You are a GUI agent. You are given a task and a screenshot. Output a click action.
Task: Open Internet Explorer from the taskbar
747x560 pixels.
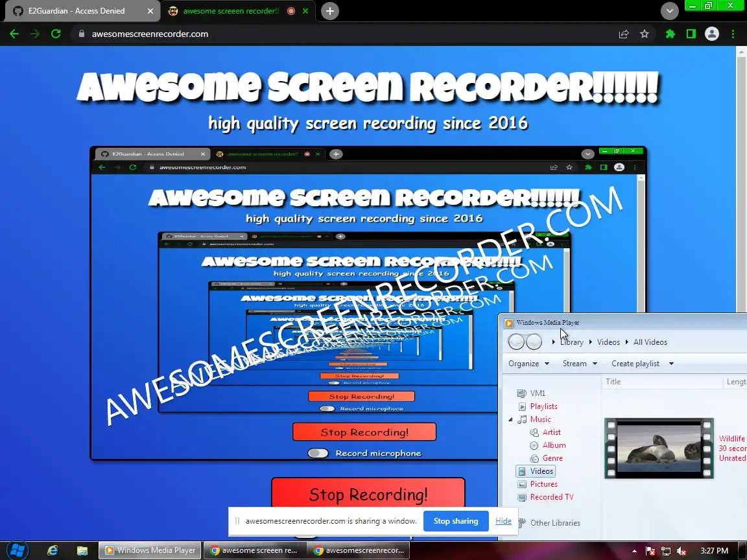[52, 550]
